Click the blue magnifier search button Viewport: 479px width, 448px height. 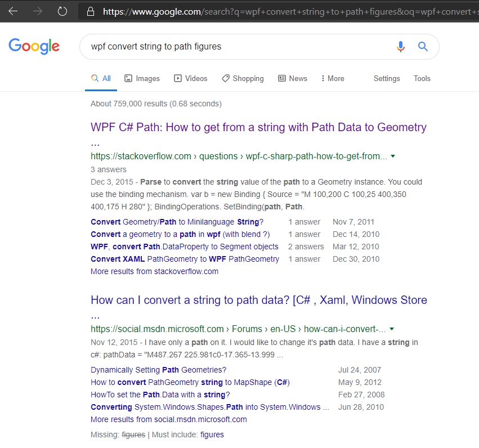tap(423, 46)
